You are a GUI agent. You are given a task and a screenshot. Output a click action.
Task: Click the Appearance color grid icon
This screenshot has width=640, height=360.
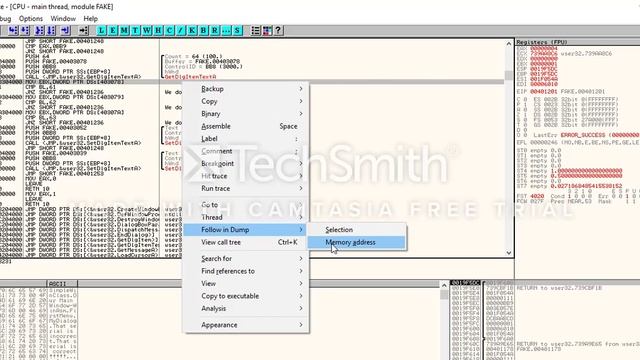click(267, 30)
